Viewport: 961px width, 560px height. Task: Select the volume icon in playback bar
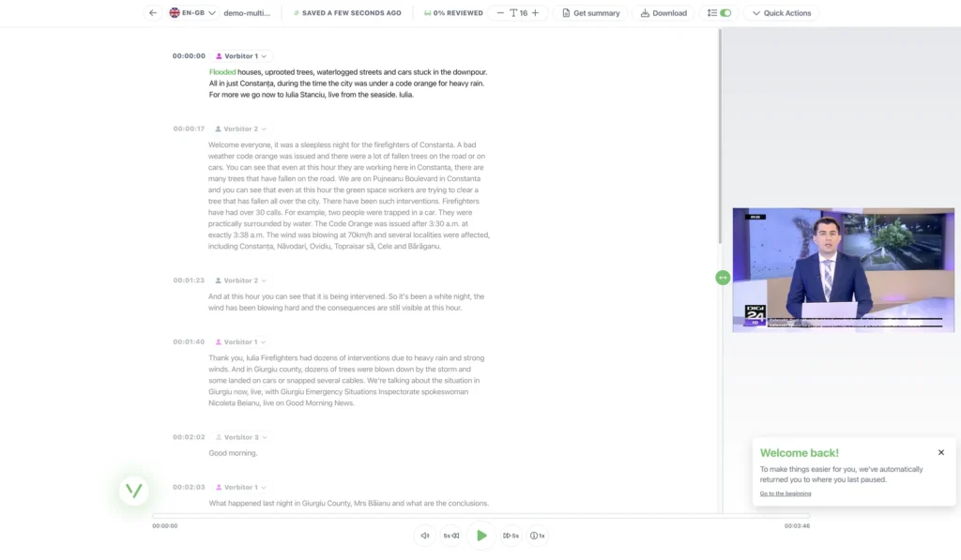tap(424, 536)
